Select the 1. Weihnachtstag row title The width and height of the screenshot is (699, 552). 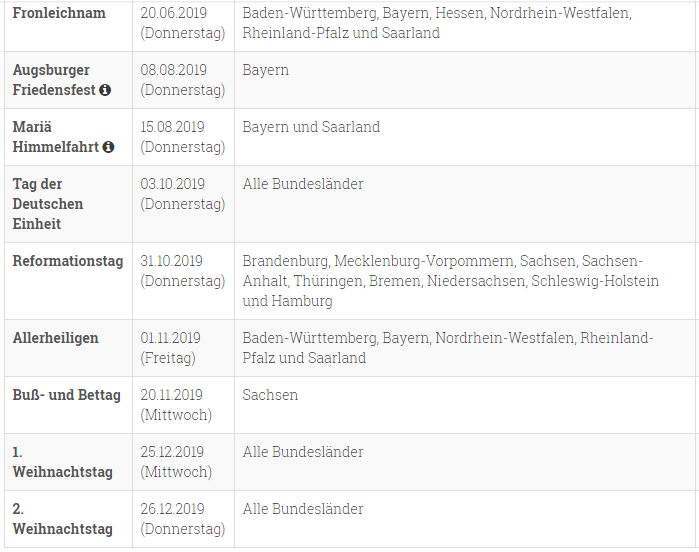coord(62,462)
